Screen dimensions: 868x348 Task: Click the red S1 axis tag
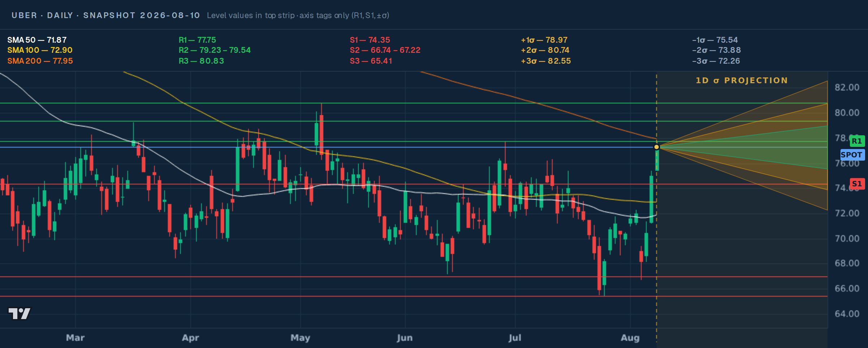857,184
